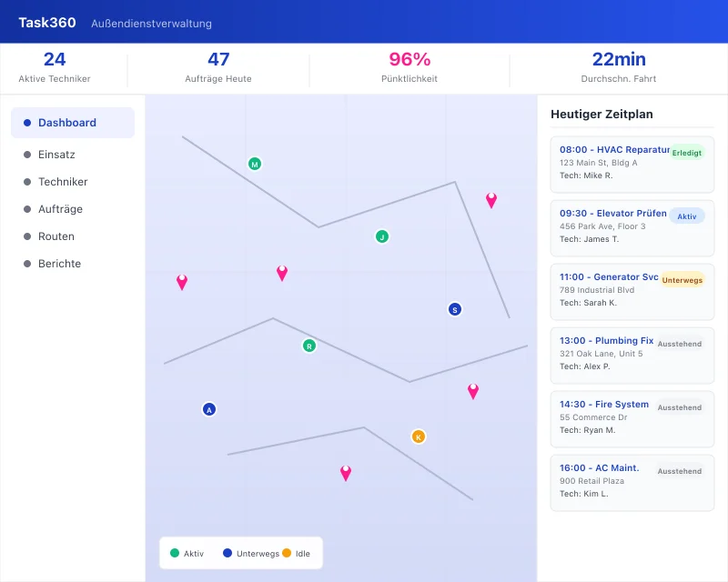The width and height of the screenshot is (728, 582).
Task: Click the Task360 logo in the header
Action: [x=45, y=22]
